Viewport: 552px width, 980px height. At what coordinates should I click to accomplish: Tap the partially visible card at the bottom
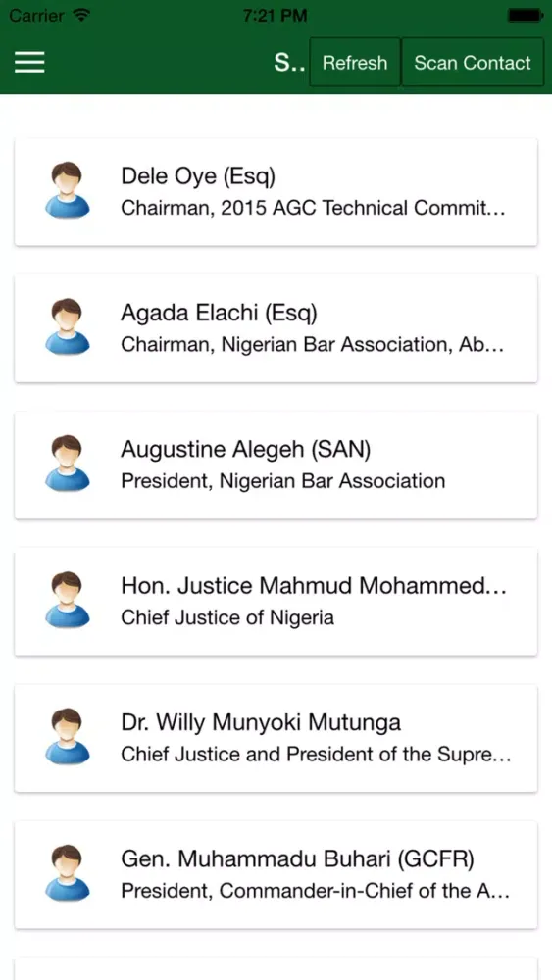tap(276, 969)
